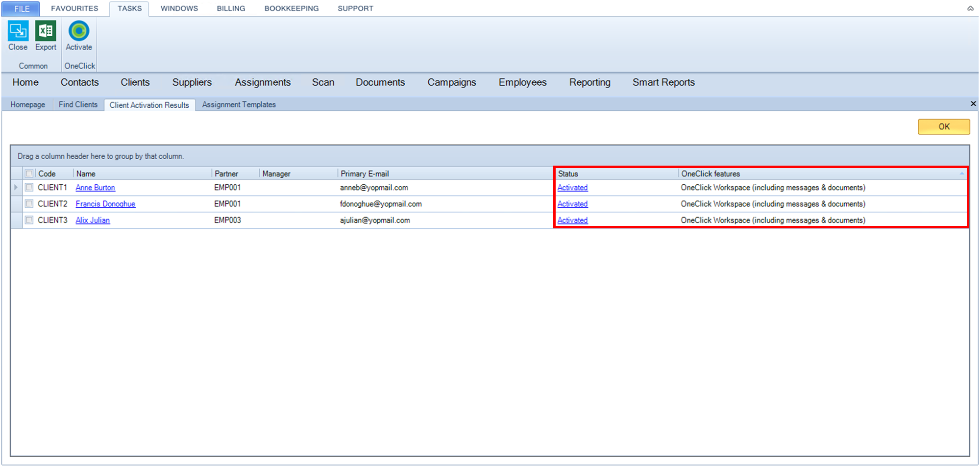Image resolution: width=980 pixels, height=466 pixels.
Task: Switch to the Find Clients tab
Action: (78, 104)
